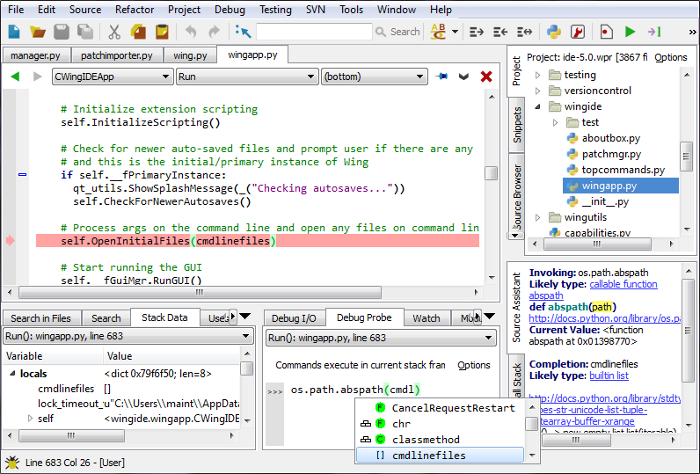The image size is (700, 474).
Task: Click the Cut scissors icon
Action: coord(115,32)
